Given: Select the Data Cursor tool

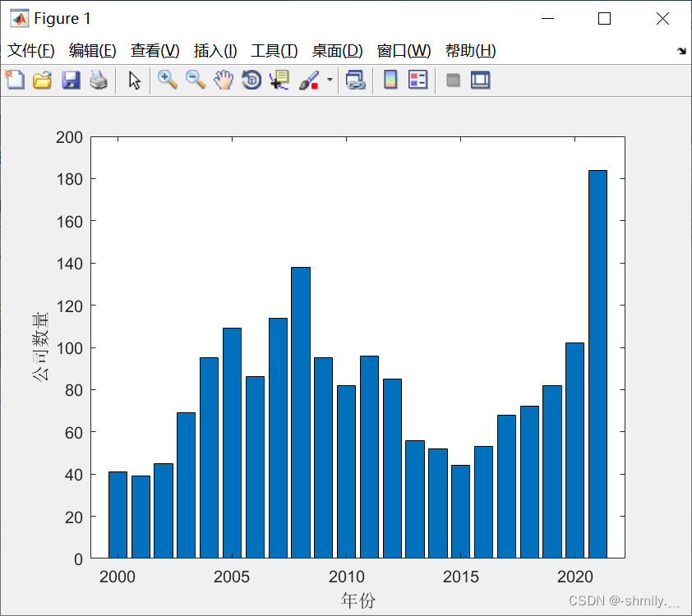Looking at the screenshot, I should pos(279,80).
